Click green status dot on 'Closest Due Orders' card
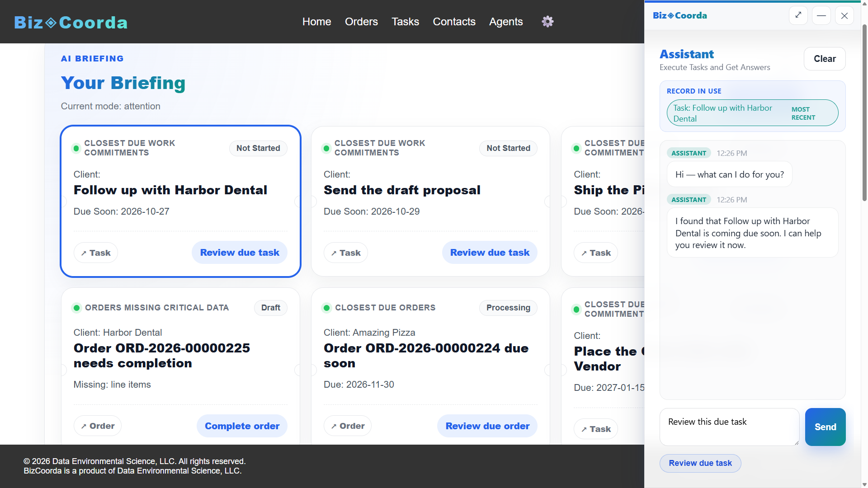 pyautogui.click(x=326, y=308)
